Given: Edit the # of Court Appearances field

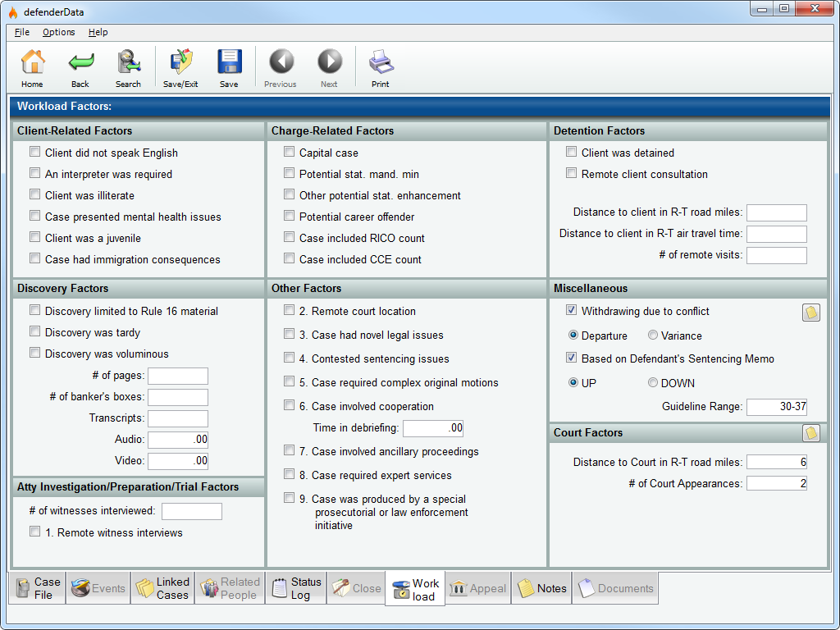Looking at the screenshot, I should pyautogui.click(x=777, y=484).
